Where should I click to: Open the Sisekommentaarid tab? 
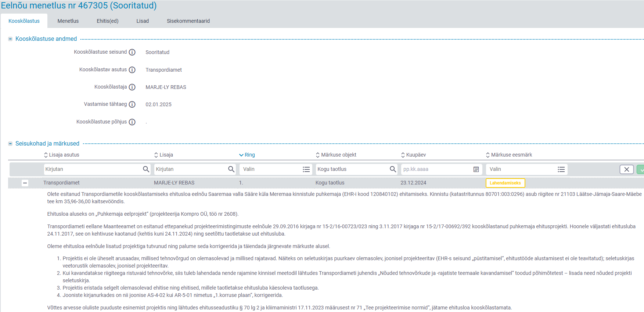tap(188, 21)
